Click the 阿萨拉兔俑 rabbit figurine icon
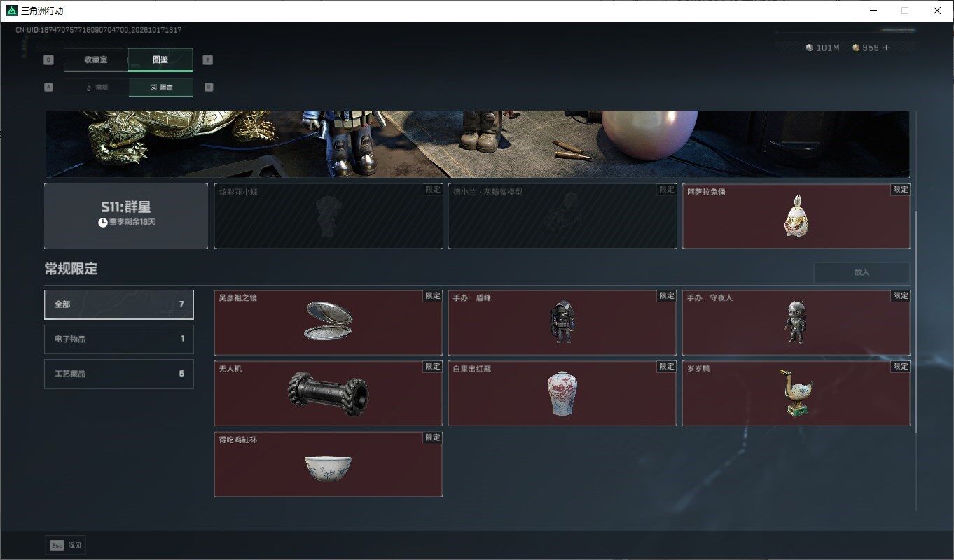Screen dimensions: 954x560 point(796,216)
